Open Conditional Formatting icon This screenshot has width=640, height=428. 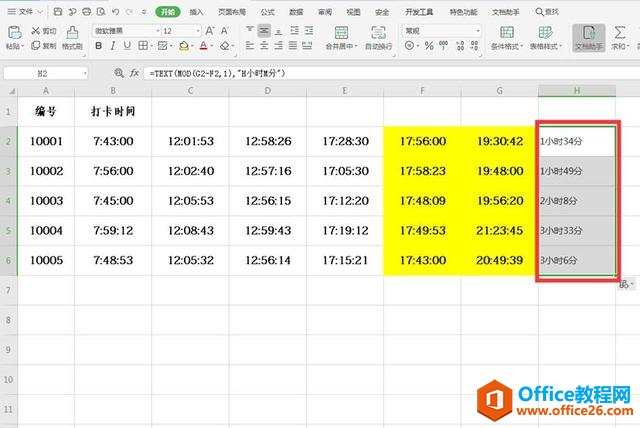click(x=507, y=32)
